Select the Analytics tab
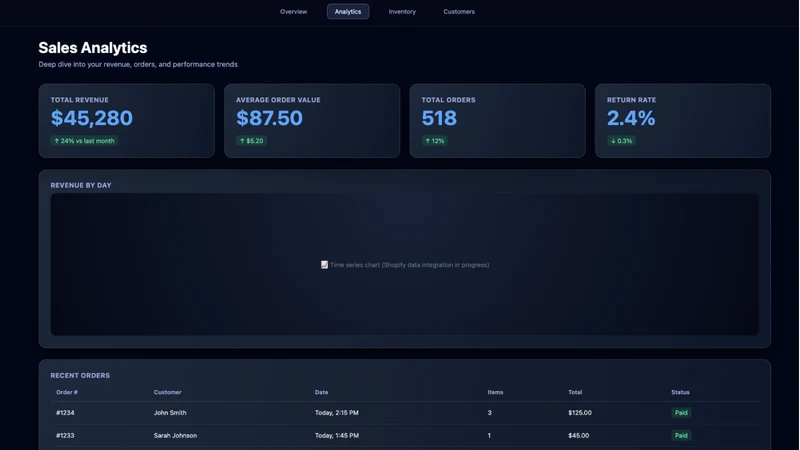Image resolution: width=800 pixels, height=450 pixels. (348, 12)
